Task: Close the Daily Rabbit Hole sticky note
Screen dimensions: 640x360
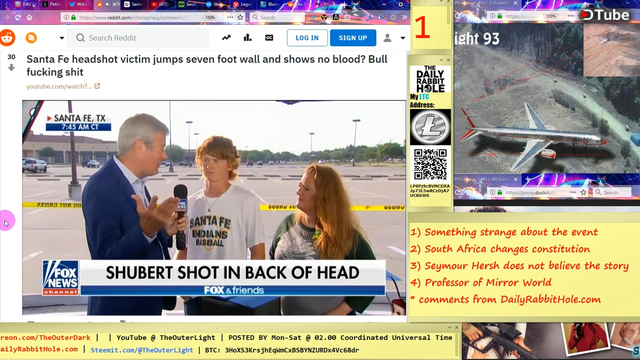Action: (448, 60)
